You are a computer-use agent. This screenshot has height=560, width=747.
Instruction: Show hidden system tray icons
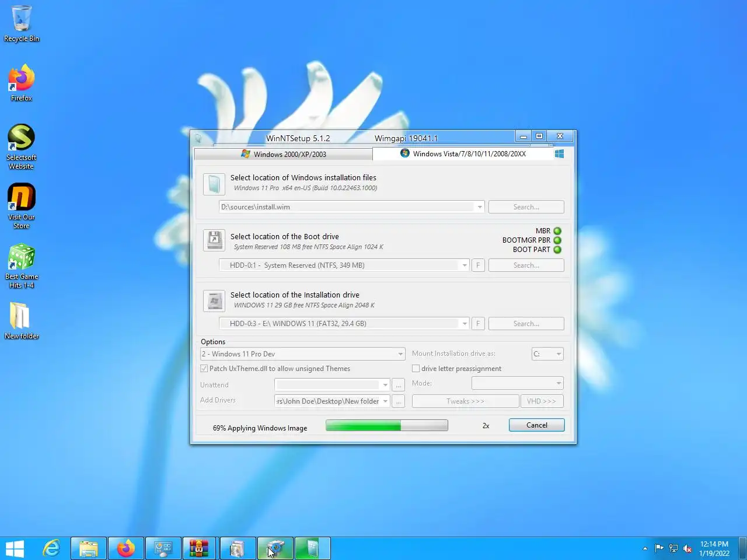[645, 548]
